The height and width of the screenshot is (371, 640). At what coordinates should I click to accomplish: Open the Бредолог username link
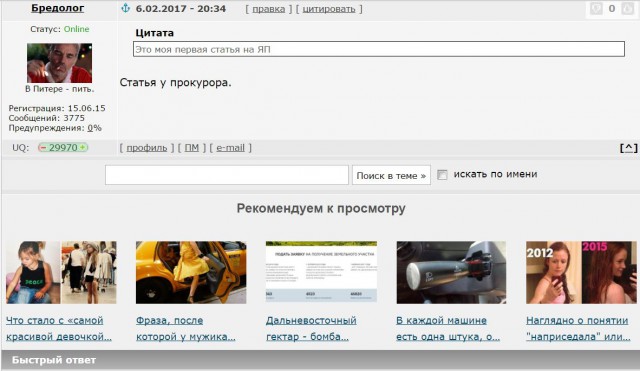(58, 8)
